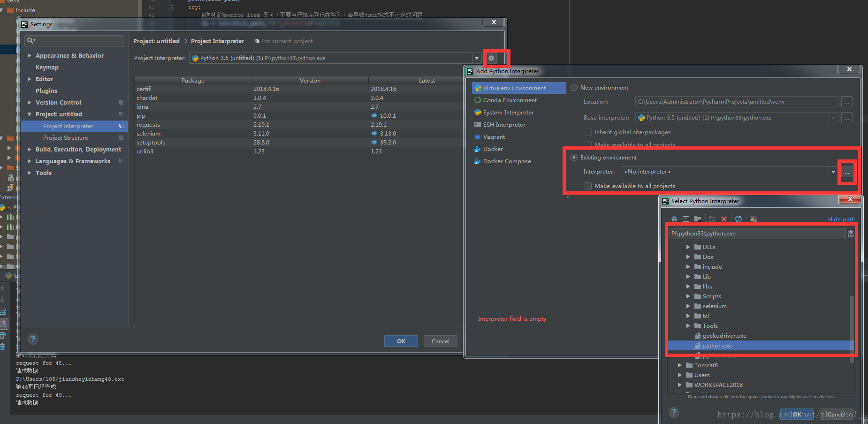Expand Build, Execution, Deployment node
The width and height of the screenshot is (868, 424).
pyautogui.click(x=30, y=150)
